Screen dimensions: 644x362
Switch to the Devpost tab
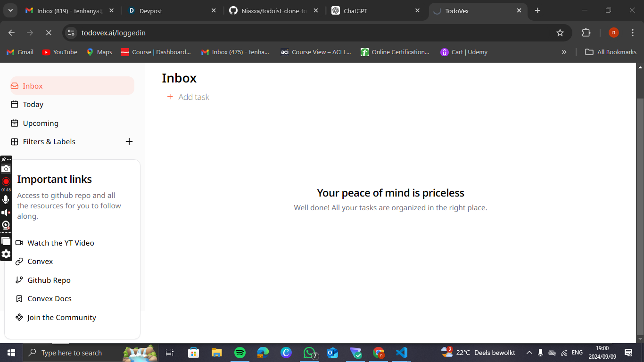click(172, 10)
